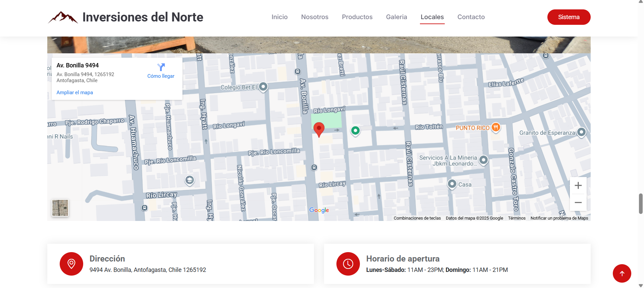Switch to satellite view thumbnail
Image resolution: width=644 pixels, height=288 pixels.
tap(60, 208)
